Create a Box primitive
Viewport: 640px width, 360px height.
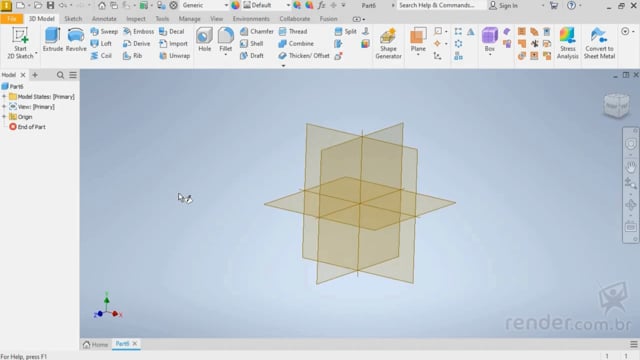[x=490, y=40]
